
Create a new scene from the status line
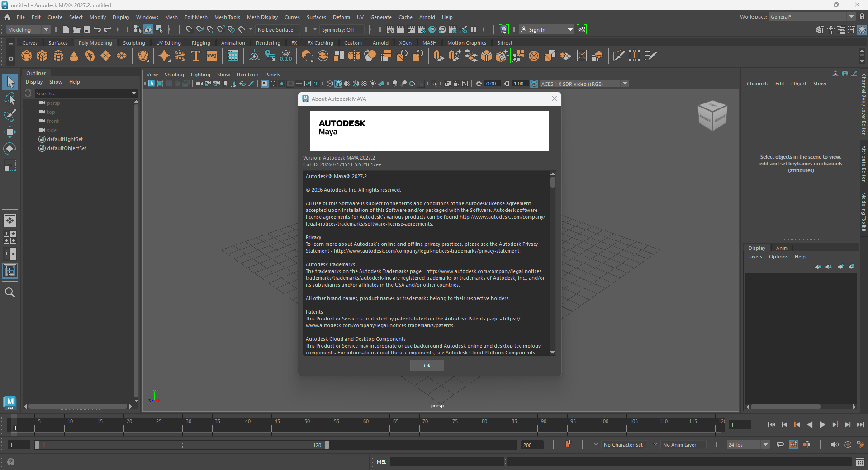[x=66, y=29]
